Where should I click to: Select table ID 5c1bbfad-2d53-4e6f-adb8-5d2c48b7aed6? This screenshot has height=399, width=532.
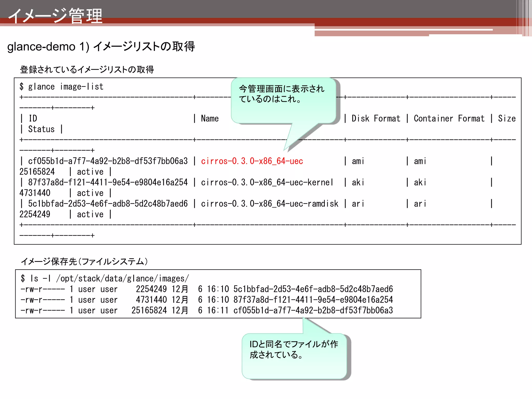click(108, 204)
